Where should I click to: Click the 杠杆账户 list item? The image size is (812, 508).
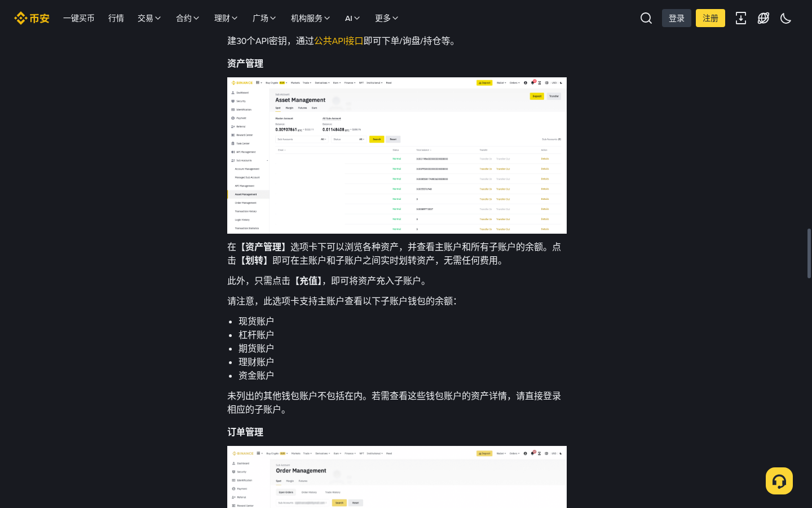256,335
